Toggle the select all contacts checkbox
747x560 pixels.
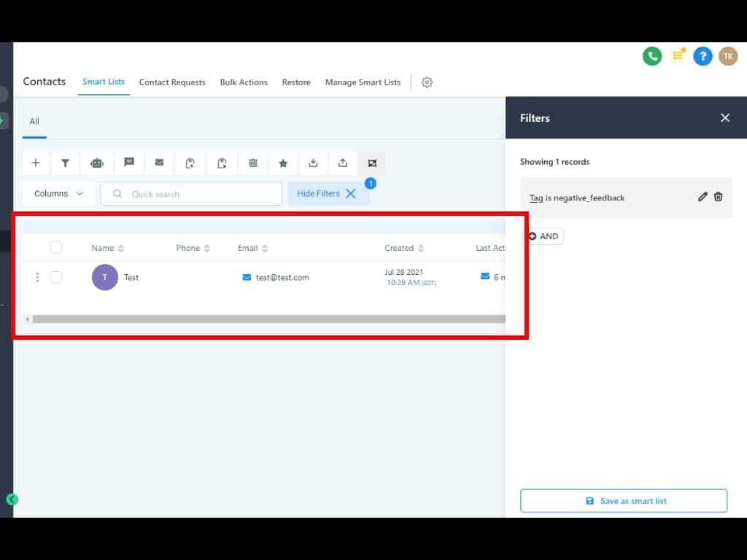[x=56, y=247]
